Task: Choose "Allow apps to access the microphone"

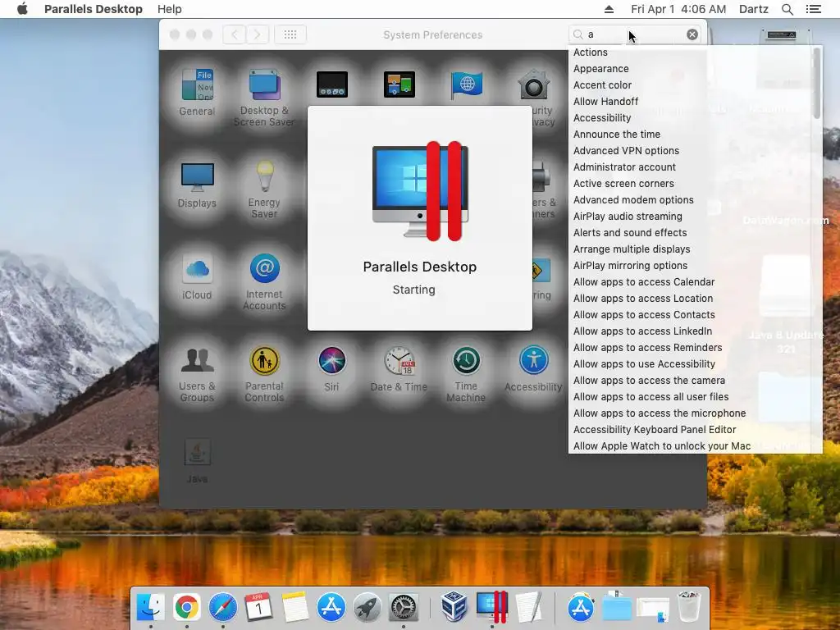Action: coord(660,413)
